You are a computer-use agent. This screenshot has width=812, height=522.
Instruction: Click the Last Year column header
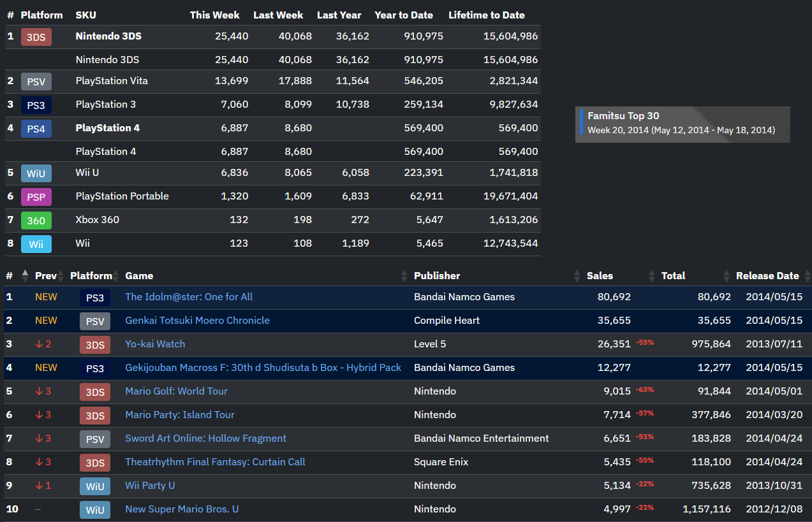tap(339, 15)
